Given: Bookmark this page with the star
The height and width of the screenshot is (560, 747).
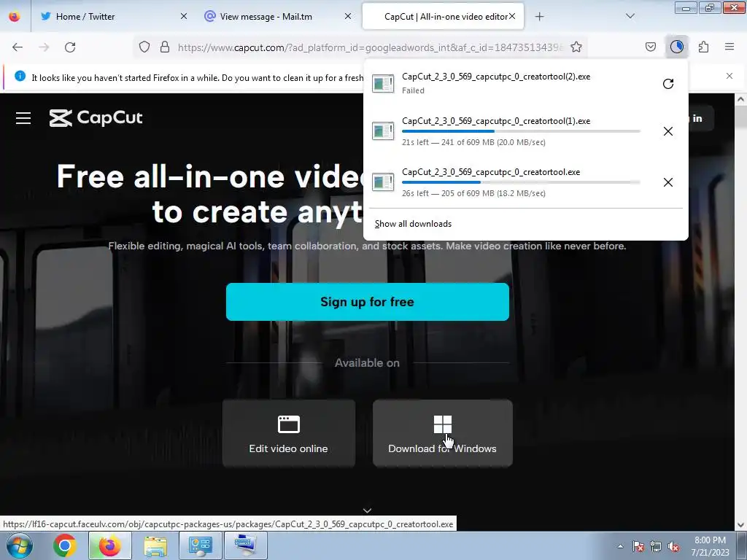Looking at the screenshot, I should (x=576, y=47).
